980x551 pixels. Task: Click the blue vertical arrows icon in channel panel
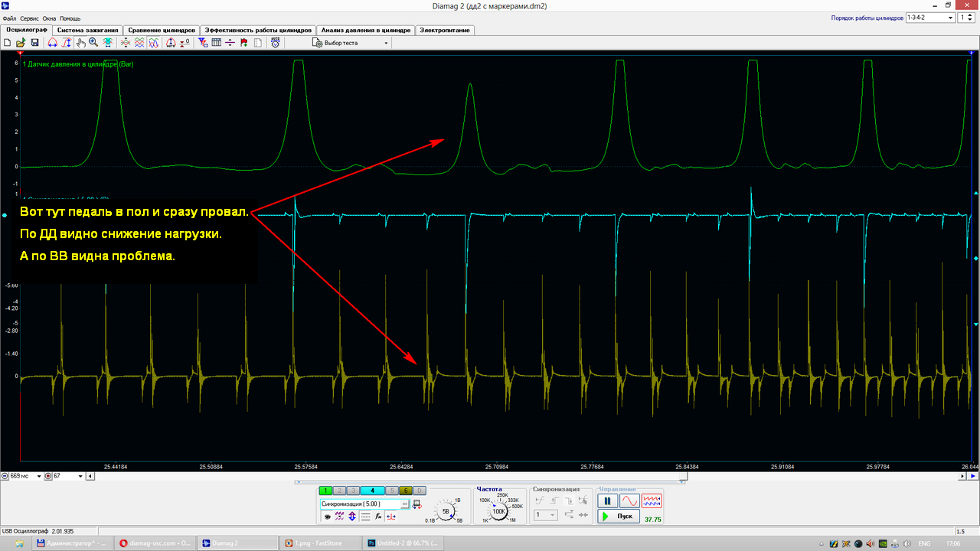pyautogui.click(x=352, y=517)
